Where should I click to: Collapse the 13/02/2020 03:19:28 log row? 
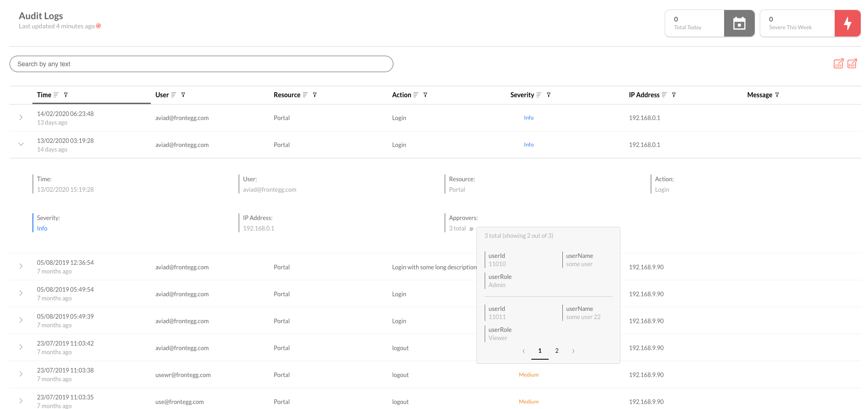click(x=21, y=144)
